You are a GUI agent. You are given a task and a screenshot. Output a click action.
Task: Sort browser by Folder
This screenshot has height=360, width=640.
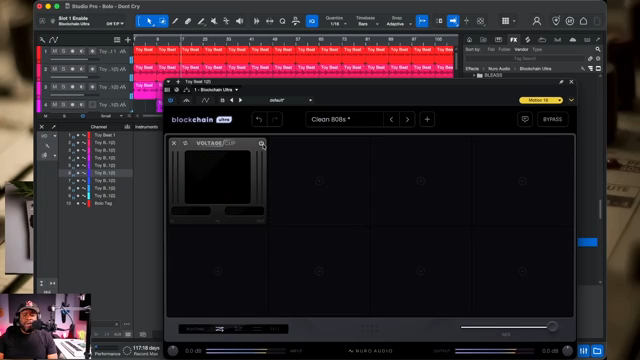coord(504,49)
